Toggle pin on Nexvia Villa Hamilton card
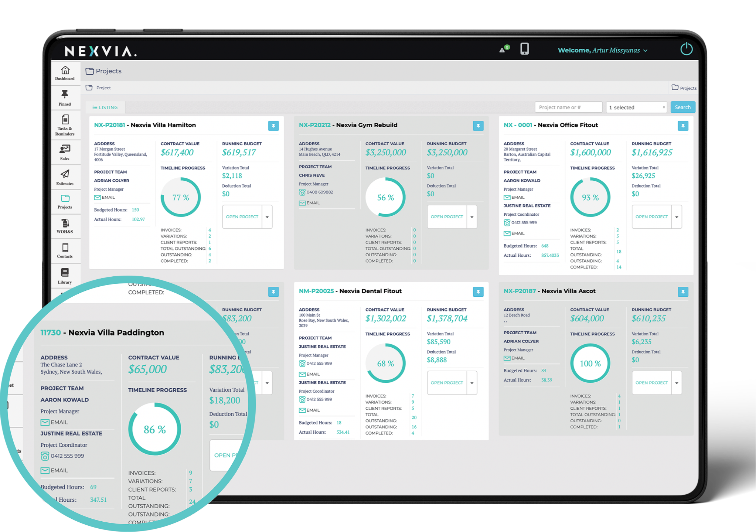 [x=273, y=126]
